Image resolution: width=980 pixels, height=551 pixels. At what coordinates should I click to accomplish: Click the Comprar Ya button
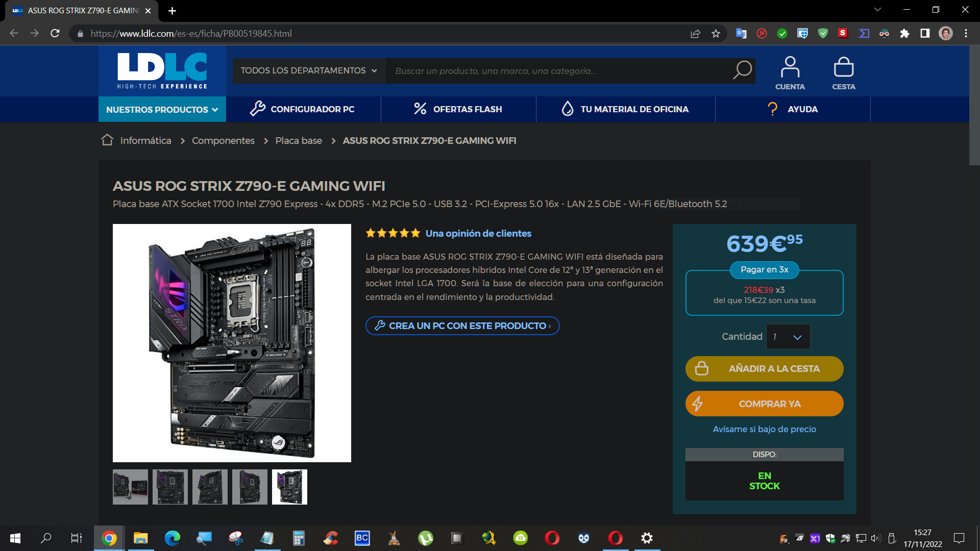coord(764,404)
